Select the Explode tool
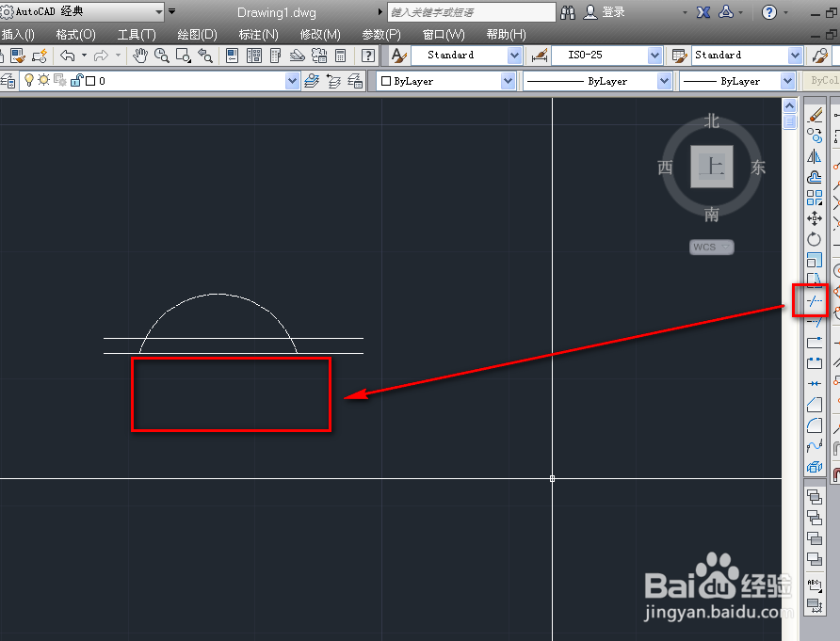 pyautogui.click(x=815, y=467)
